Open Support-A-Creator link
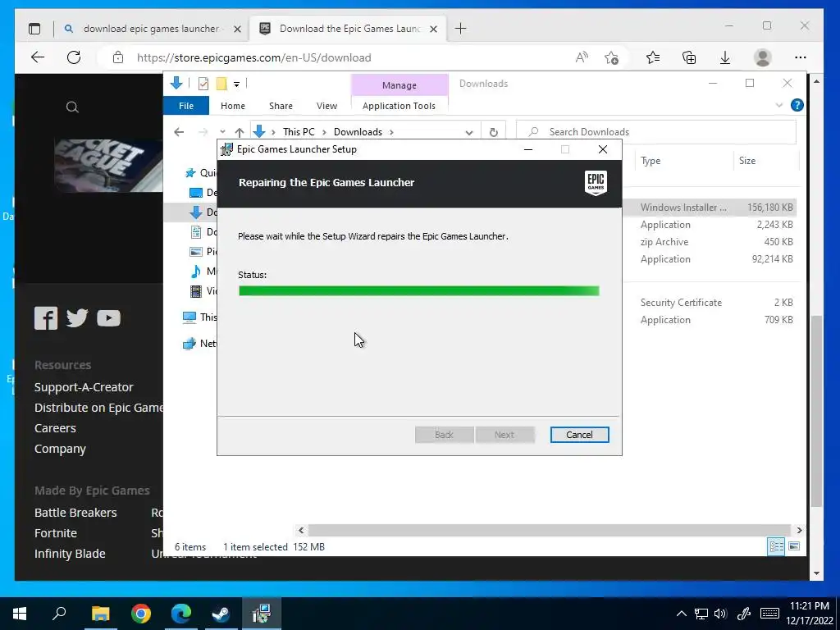This screenshot has width=840, height=630. tap(84, 387)
